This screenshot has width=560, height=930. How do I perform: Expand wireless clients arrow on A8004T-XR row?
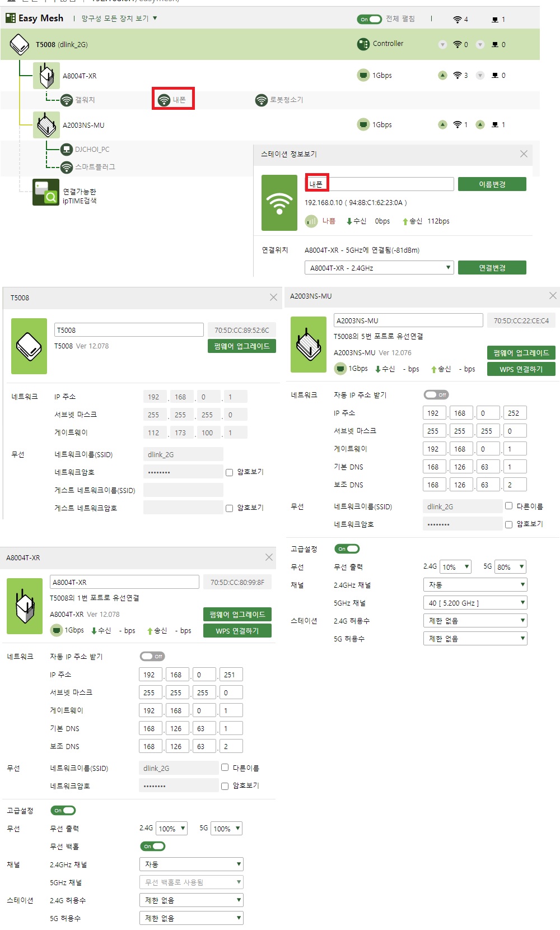coord(442,75)
